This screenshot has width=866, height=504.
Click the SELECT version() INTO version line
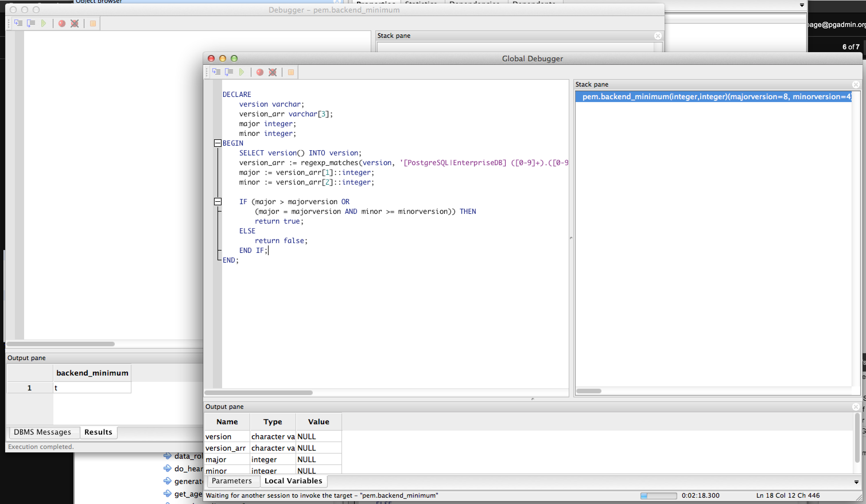click(300, 153)
